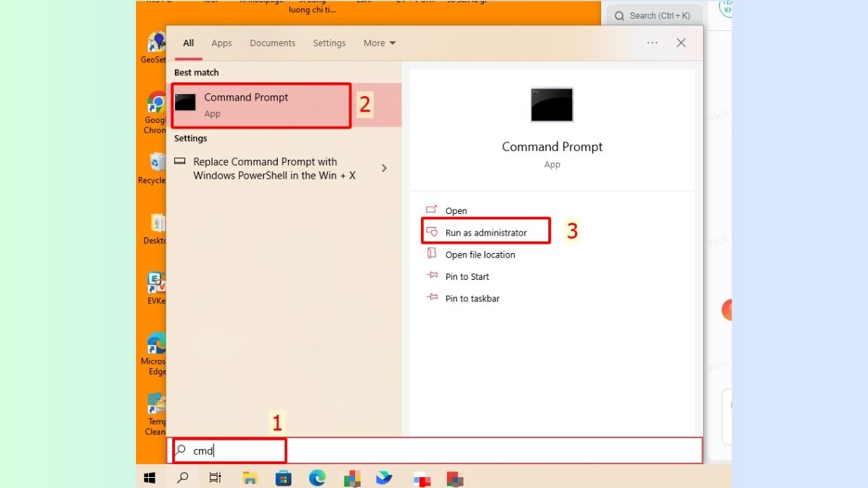Launch Microsoft Store from the taskbar
The image size is (868, 488).
pos(284,478)
